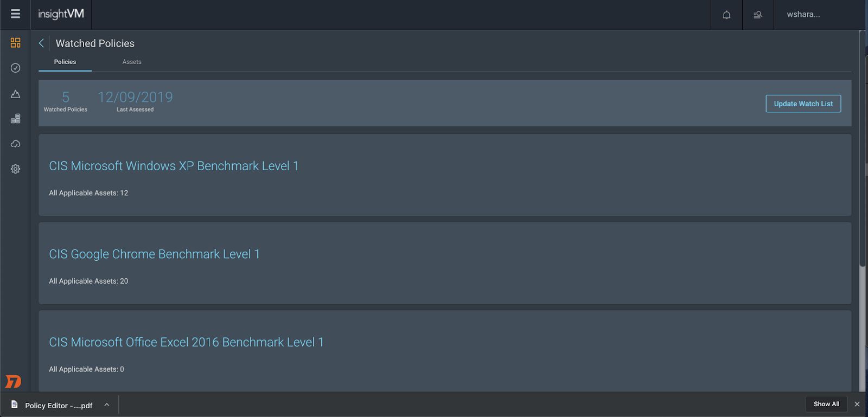Select the Policies tab
This screenshot has height=417, width=868.
point(65,62)
